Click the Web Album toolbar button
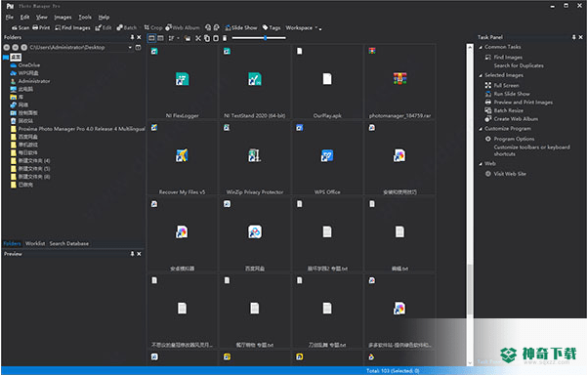Image resolution: width=588 pixels, height=376 pixels. (x=183, y=27)
